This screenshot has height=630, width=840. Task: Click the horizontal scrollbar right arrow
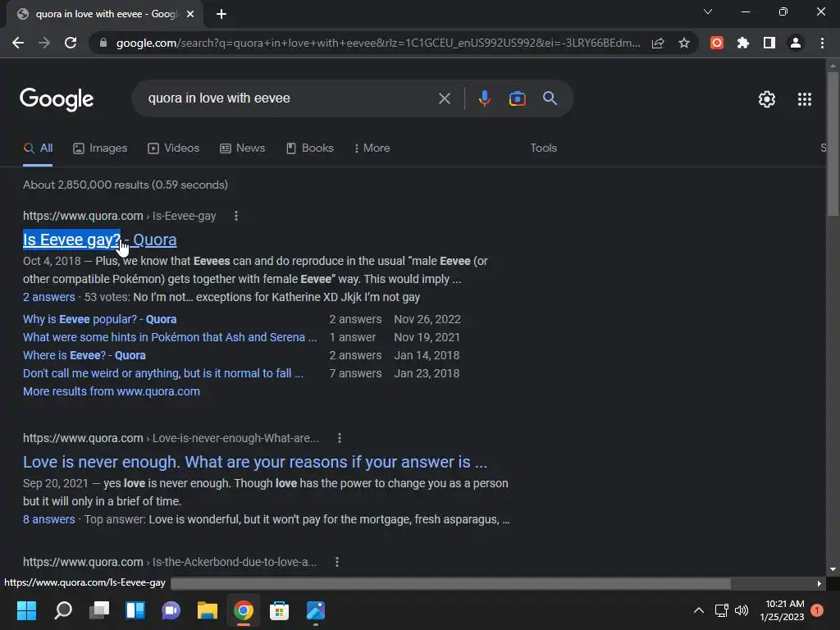pos(819,583)
